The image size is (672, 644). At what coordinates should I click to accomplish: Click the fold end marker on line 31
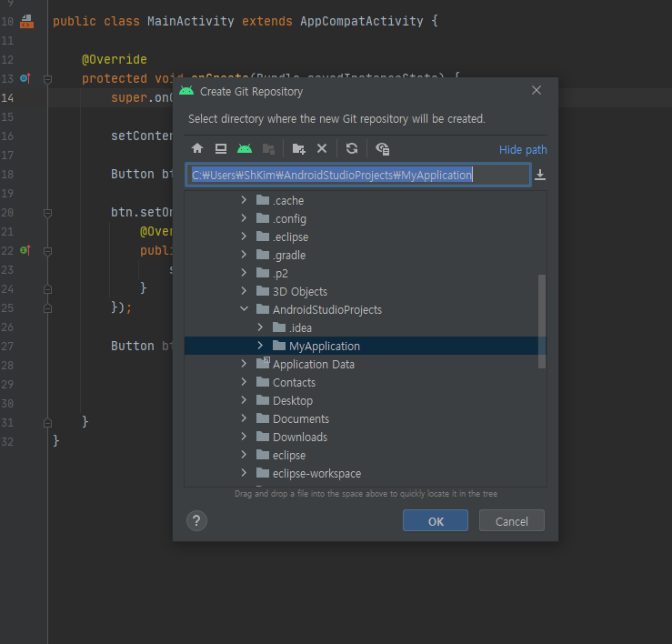click(47, 423)
